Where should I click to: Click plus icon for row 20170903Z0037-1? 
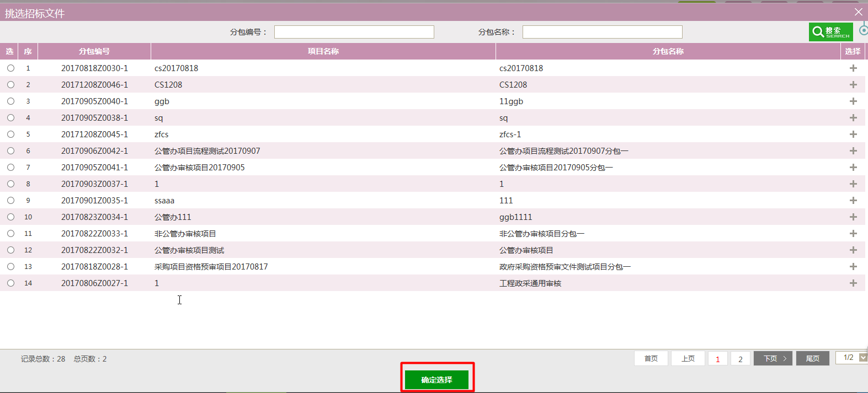pos(853,184)
